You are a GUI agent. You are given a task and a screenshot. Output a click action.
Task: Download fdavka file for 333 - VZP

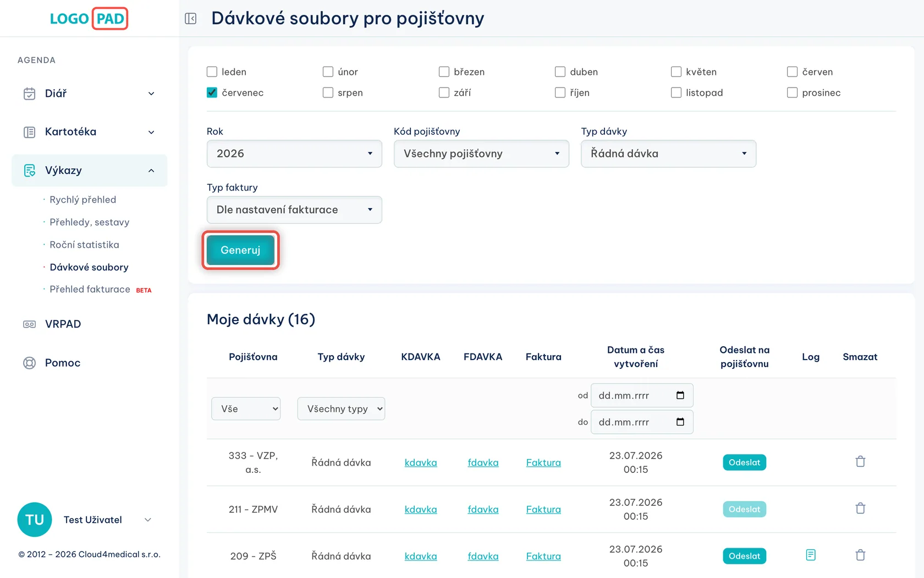(x=483, y=462)
